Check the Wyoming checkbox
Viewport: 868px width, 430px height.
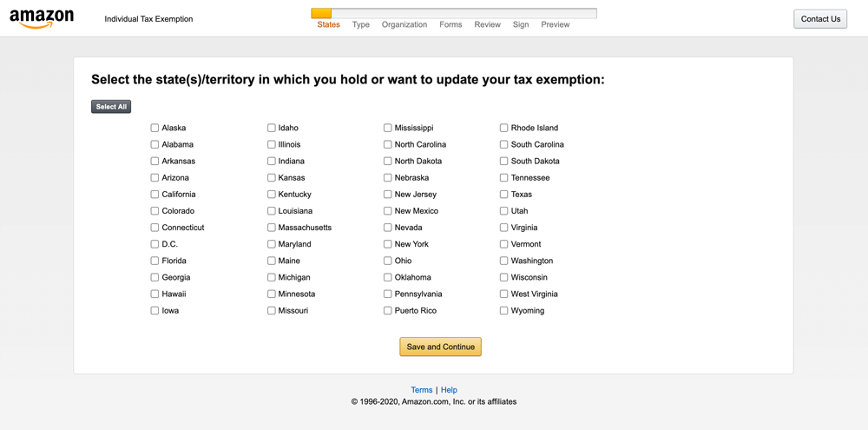click(x=504, y=310)
